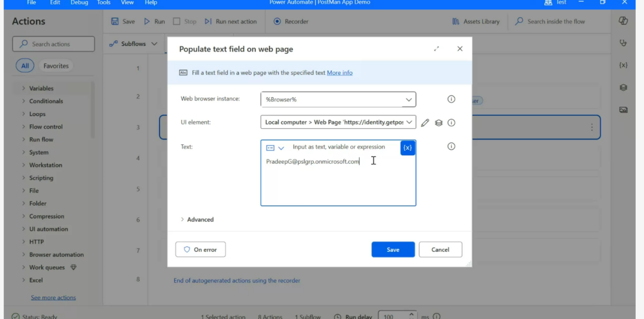Open the Subflows dropdown
644x319 pixels.
(133, 43)
